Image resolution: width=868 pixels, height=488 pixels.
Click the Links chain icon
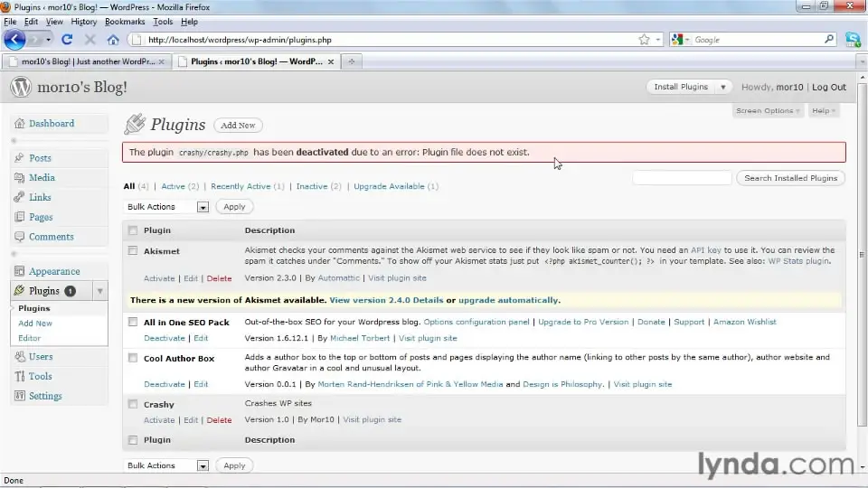point(19,197)
